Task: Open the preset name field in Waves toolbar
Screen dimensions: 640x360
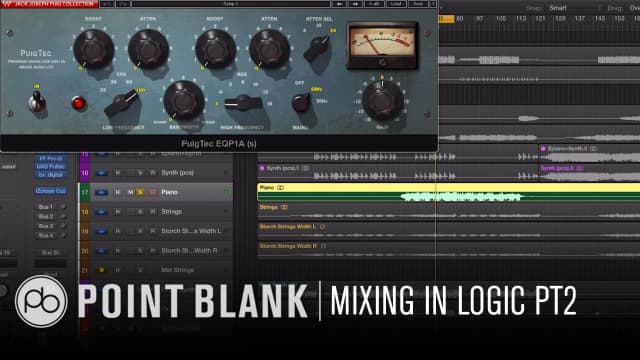Action: click(x=231, y=4)
